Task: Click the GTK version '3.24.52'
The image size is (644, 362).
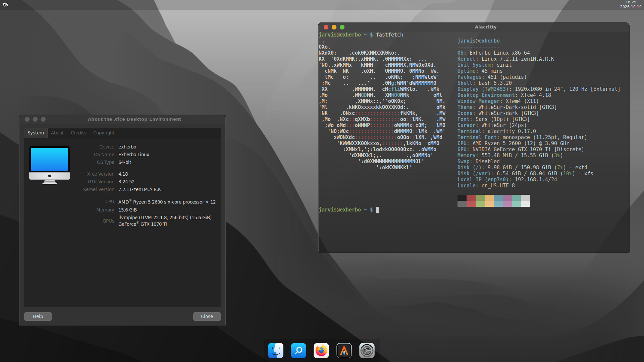Action: [x=126, y=182]
